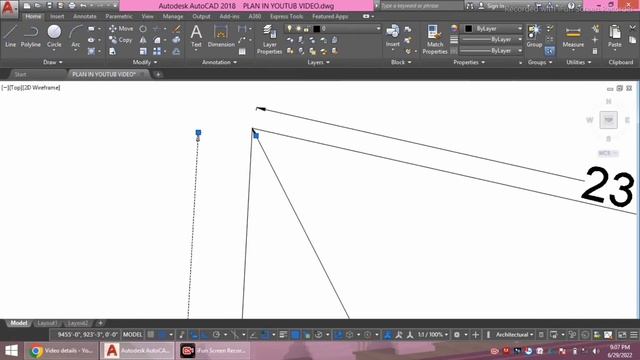Expand the Annotation panel dropdown
This screenshot has width=640, height=360.
[x=219, y=62]
